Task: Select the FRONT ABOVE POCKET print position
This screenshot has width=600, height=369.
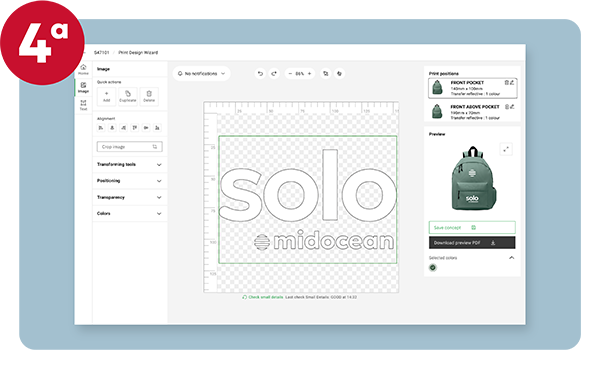Action: point(473,112)
